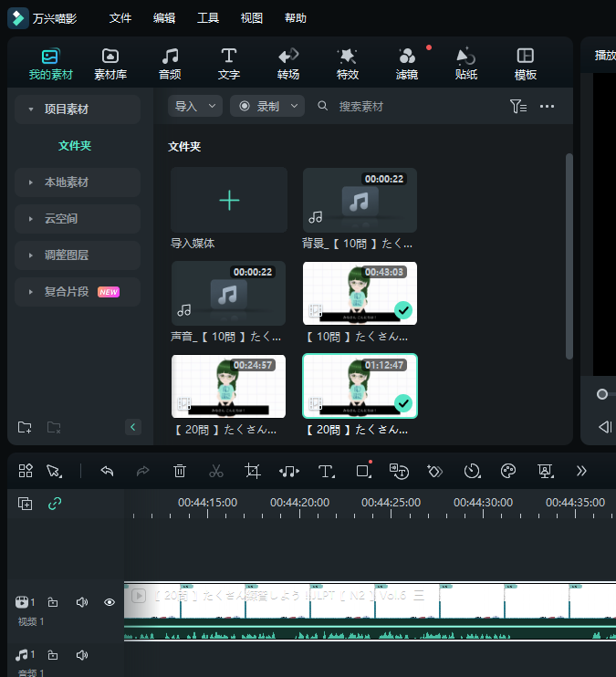
Task: Open the 贴纸 (Stickers) panel
Action: click(465, 63)
